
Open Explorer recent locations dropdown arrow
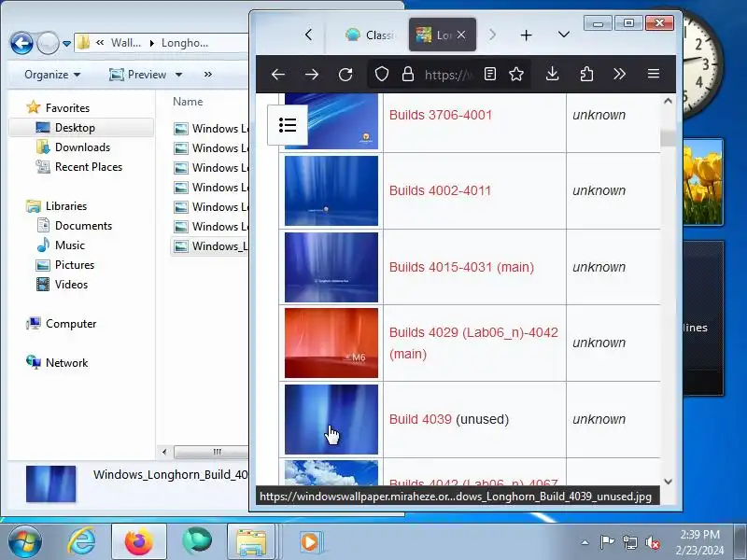[x=66, y=44]
